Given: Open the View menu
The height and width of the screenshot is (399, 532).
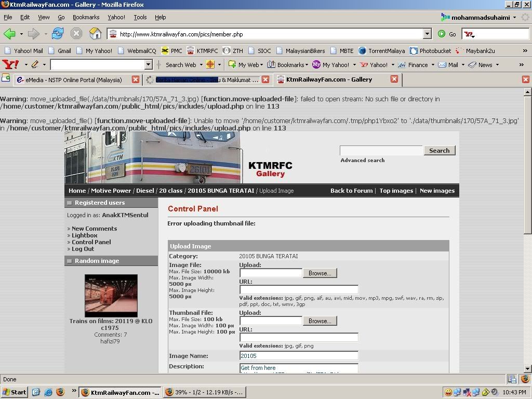Looking at the screenshot, I should pos(44,17).
